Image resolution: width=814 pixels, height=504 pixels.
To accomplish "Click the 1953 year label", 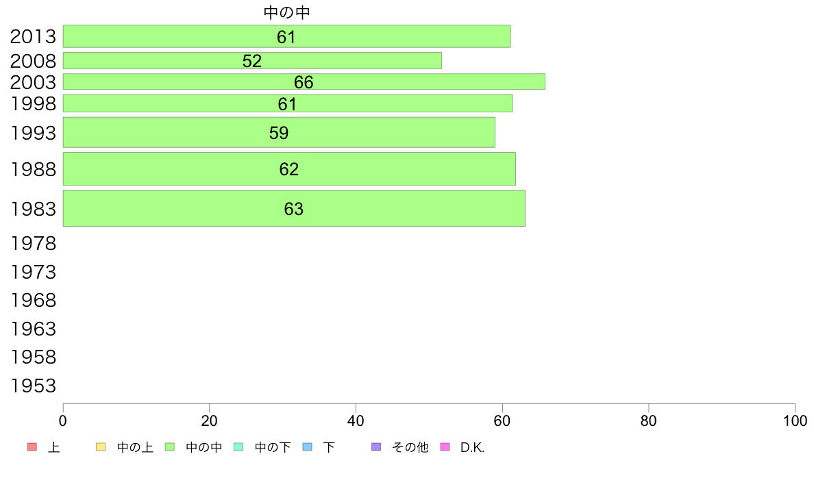I will tap(33, 386).
